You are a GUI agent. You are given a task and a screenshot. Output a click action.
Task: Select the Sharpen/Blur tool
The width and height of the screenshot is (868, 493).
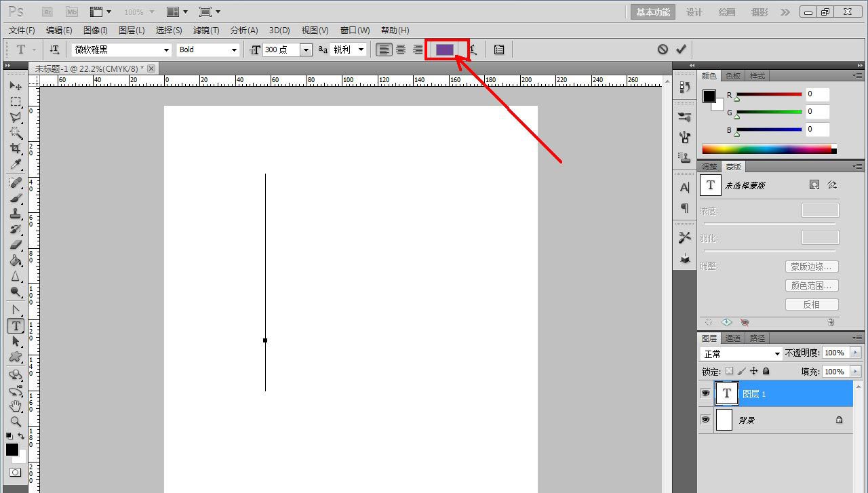15,277
